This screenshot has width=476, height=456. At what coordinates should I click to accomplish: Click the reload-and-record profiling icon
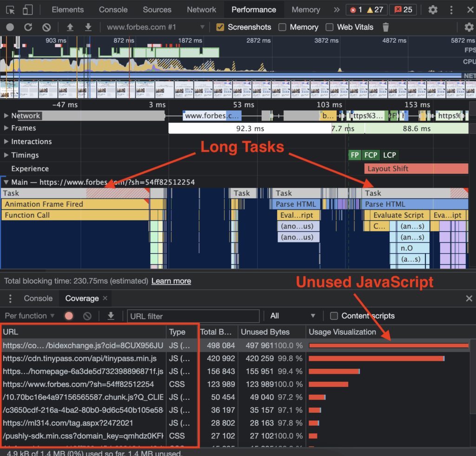click(x=29, y=27)
